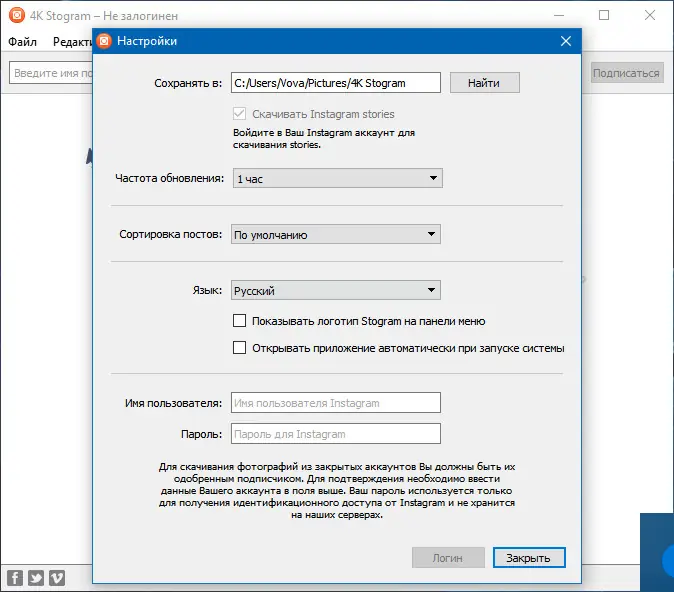Screen dimensions: 674x592
Task: Click the username search field in main window
Action: click(51, 73)
